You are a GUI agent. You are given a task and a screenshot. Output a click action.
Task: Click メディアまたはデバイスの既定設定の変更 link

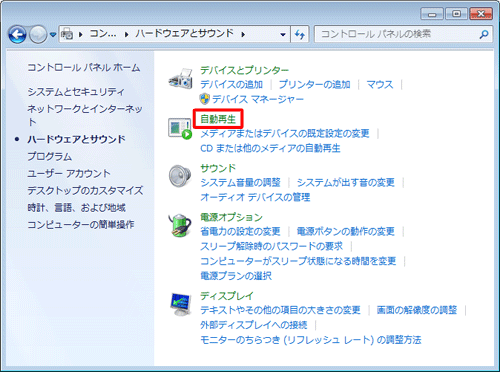(285, 134)
